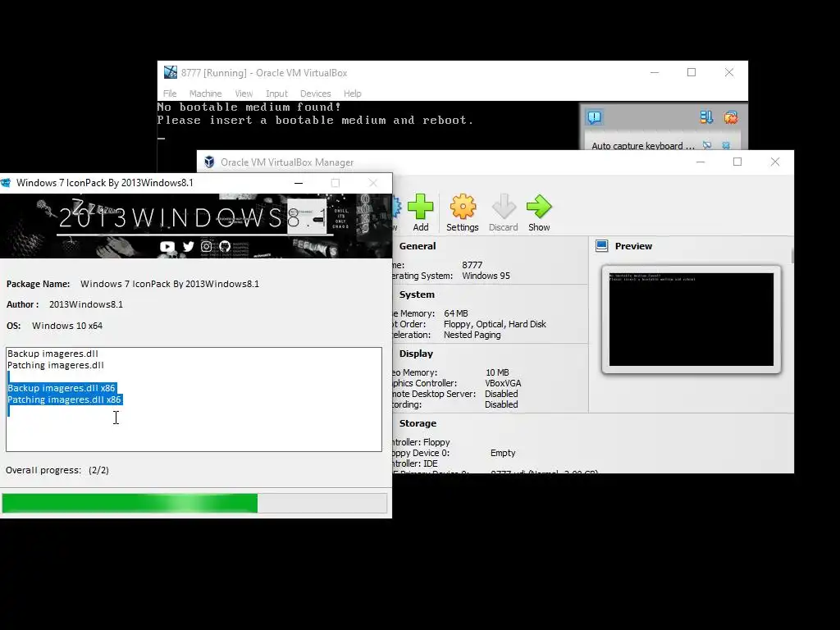The height and width of the screenshot is (630, 840).
Task: Open Devices menu in VM window
Action: pyautogui.click(x=315, y=94)
